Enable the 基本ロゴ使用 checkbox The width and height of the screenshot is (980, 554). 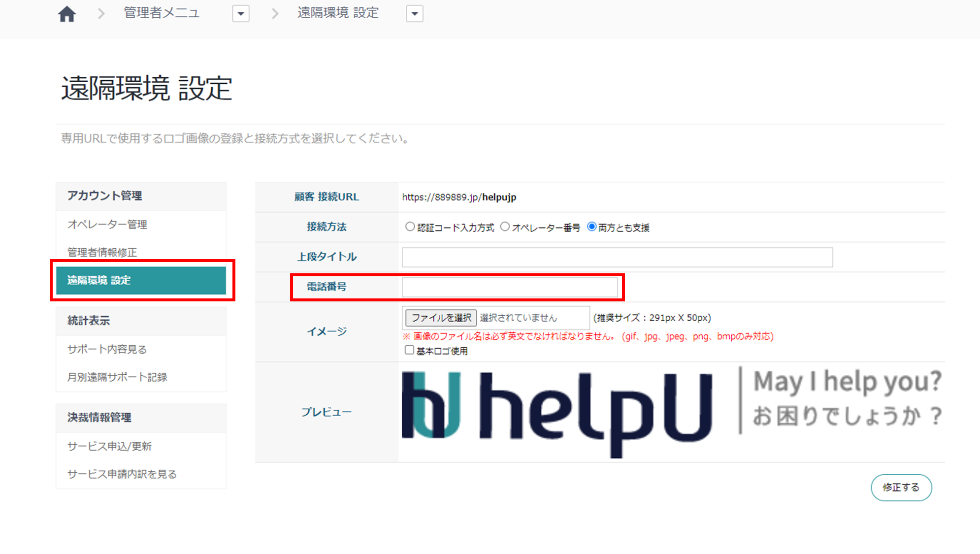[409, 350]
